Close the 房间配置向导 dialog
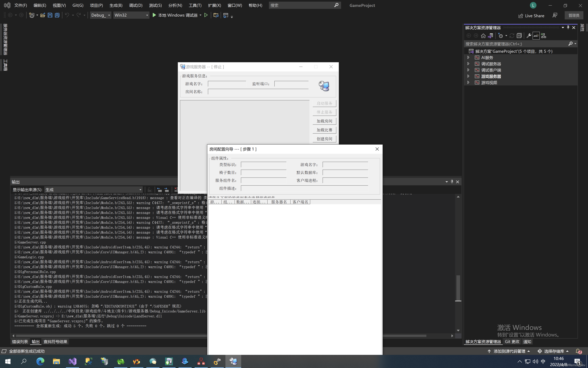The width and height of the screenshot is (588, 368). [x=377, y=149]
